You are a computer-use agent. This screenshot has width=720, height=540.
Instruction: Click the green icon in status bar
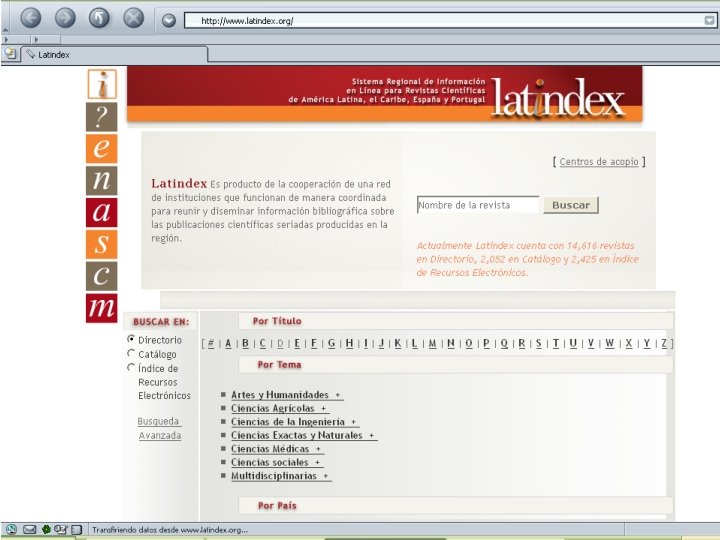click(46, 529)
